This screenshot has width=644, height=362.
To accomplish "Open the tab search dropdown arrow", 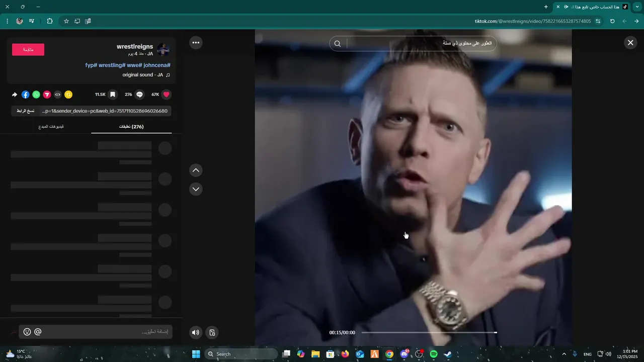I will pyautogui.click(x=637, y=7).
